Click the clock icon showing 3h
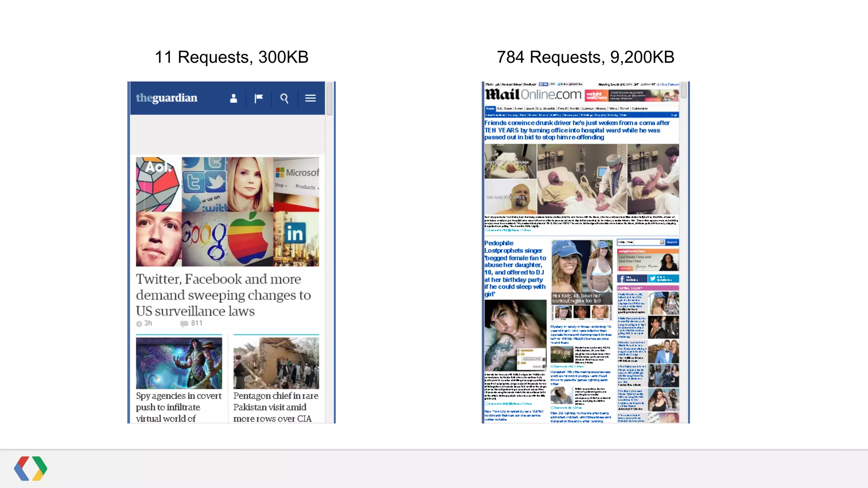The image size is (868, 488). (139, 324)
